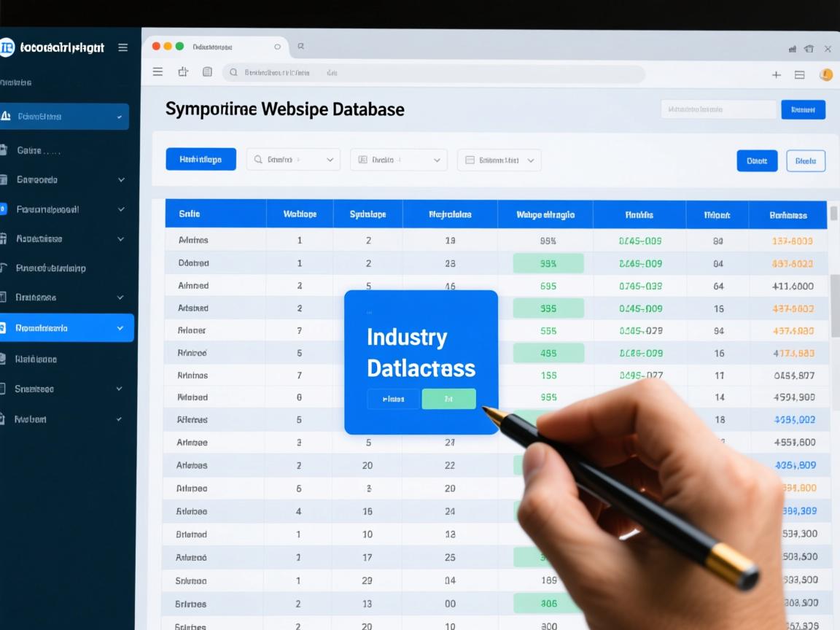The height and width of the screenshot is (630, 840).
Task: Open the third filter dropdown with card icon
Action: pos(499,160)
